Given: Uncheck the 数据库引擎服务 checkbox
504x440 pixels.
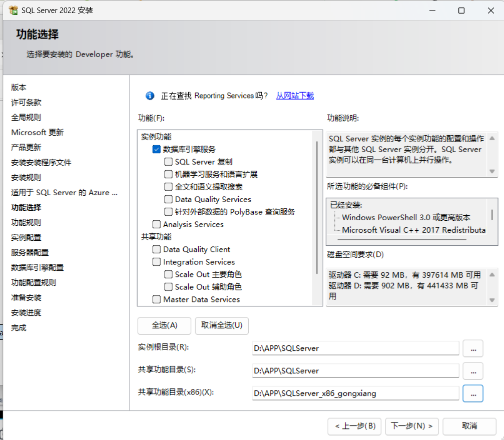Looking at the screenshot, I should 157,149.
